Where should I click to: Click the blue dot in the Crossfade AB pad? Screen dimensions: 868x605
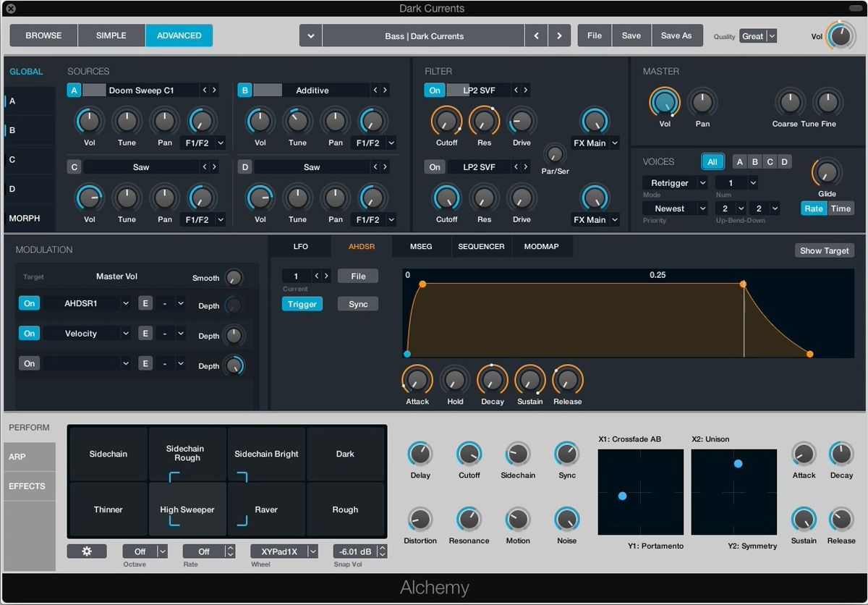pos(623,496)
